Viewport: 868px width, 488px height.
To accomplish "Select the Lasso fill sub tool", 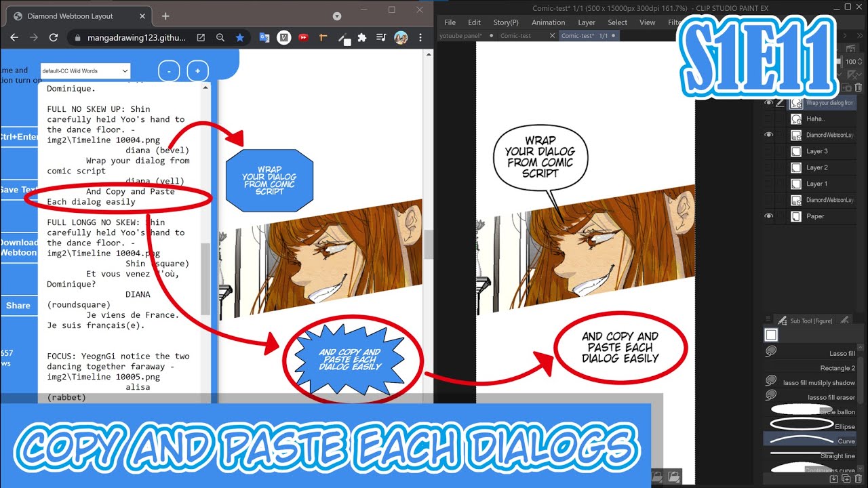I will pos(810,353).
